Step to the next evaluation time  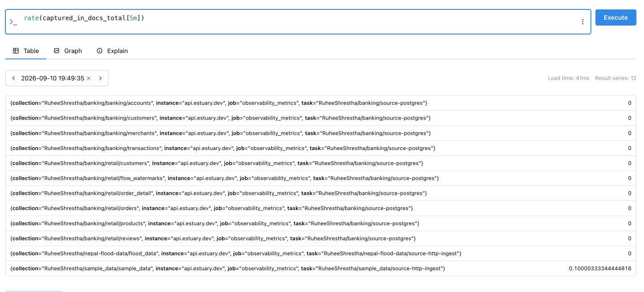[100, 78]
